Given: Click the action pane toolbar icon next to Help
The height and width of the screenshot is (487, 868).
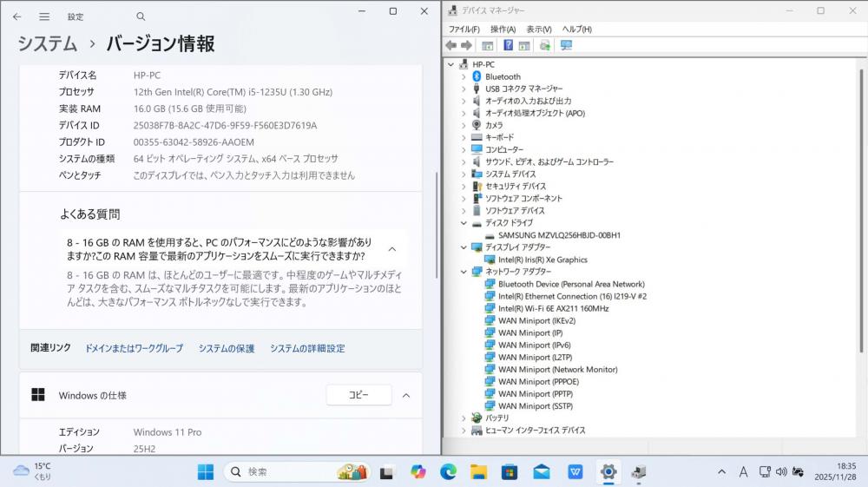Looking at the screenshot, I should (x=524, y=45).
